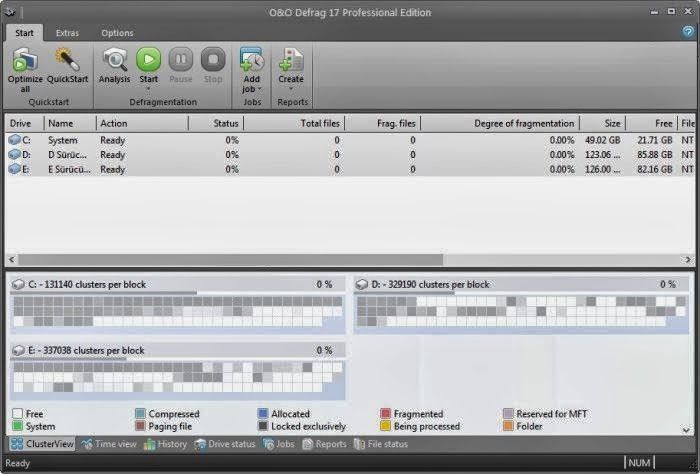Click NUM indicator in status bar

point(639,463)
